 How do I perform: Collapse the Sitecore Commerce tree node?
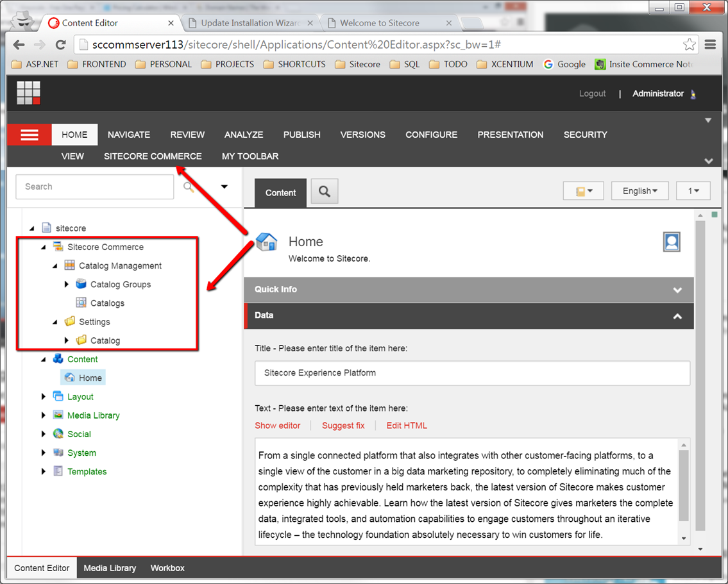pos(43,247)
